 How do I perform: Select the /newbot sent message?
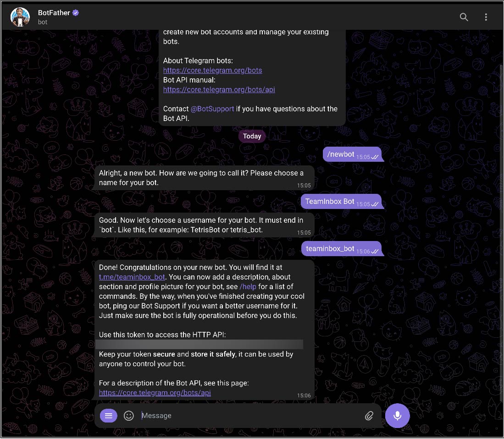pos(352,154)
